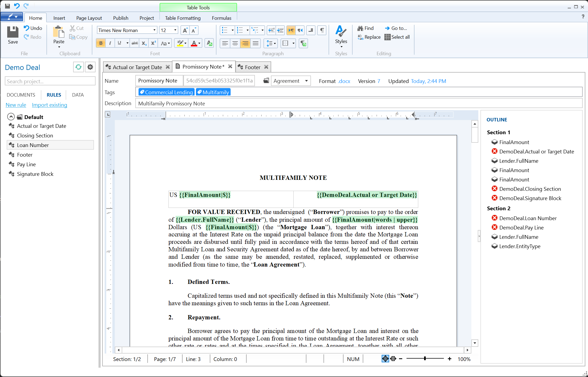This screenshot has width=588, height=377.
Task: Click the Commercial Lending tag
Action: click(x=166, y=92)
